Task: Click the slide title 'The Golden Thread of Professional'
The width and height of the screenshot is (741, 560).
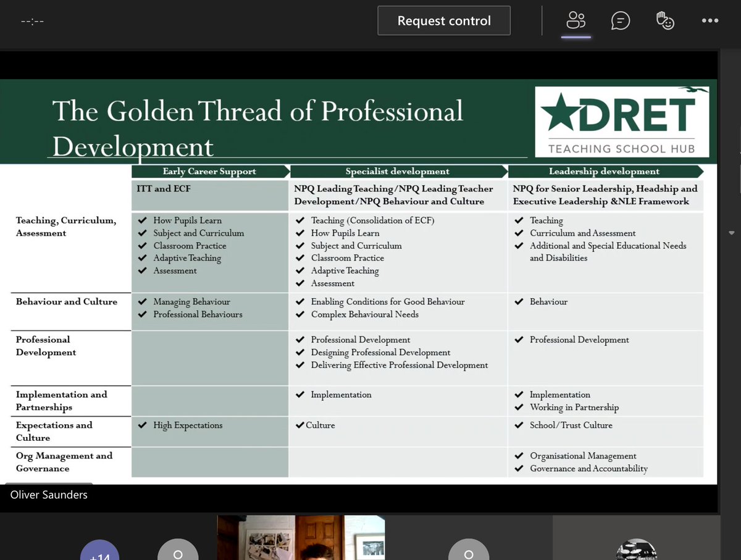Action: 257,111
